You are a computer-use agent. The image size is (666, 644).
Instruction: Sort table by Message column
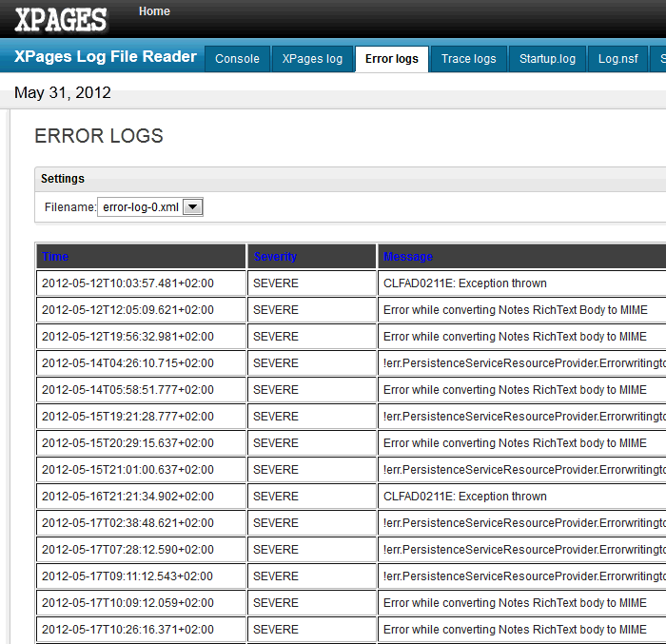coord(408,257)
